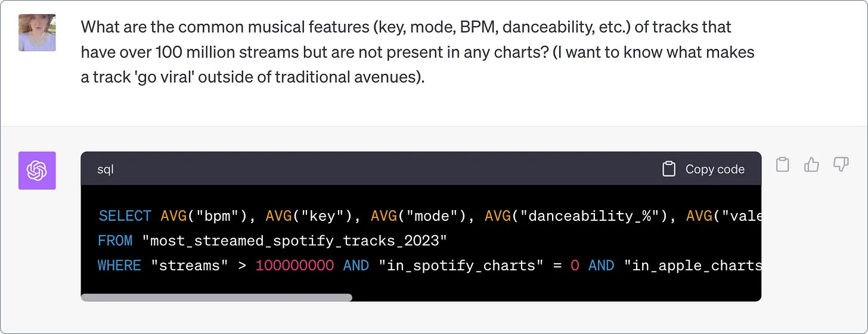Give the response a thumbs up
Image resolution: width=868 pixels, height=334 pixels.
(x=811, y=164)
